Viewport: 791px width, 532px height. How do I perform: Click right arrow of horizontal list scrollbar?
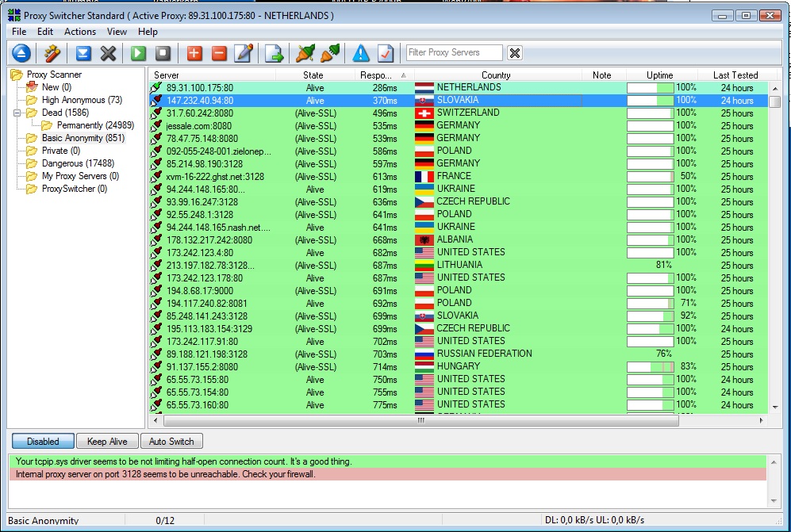761,420
